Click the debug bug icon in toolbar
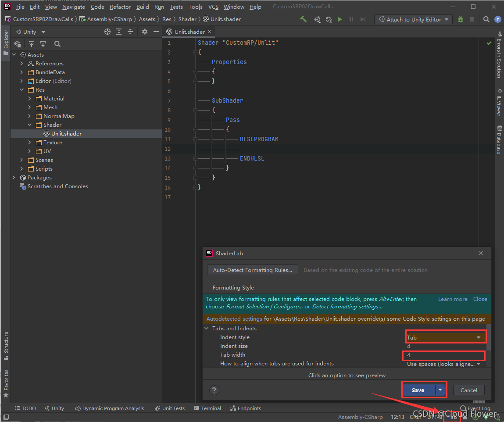Screen dimensions: 504x422 [x=460, y=19]
